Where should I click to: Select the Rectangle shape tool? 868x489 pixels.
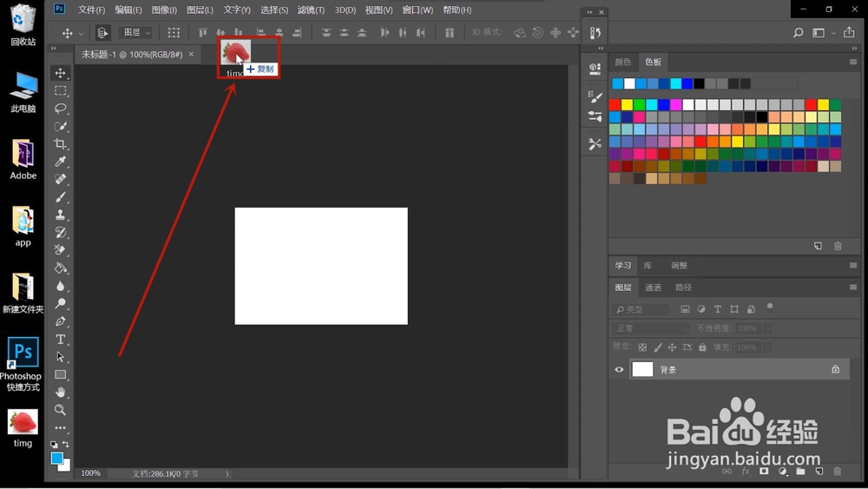(61, 374)
